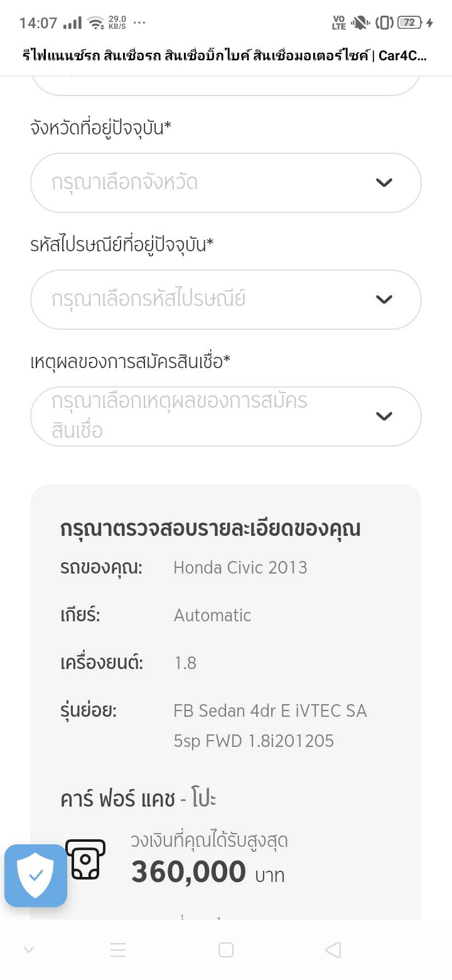Tap the vibrate mode status icon
This screenshot has width=452, height=980.
[x=384, y=23]
